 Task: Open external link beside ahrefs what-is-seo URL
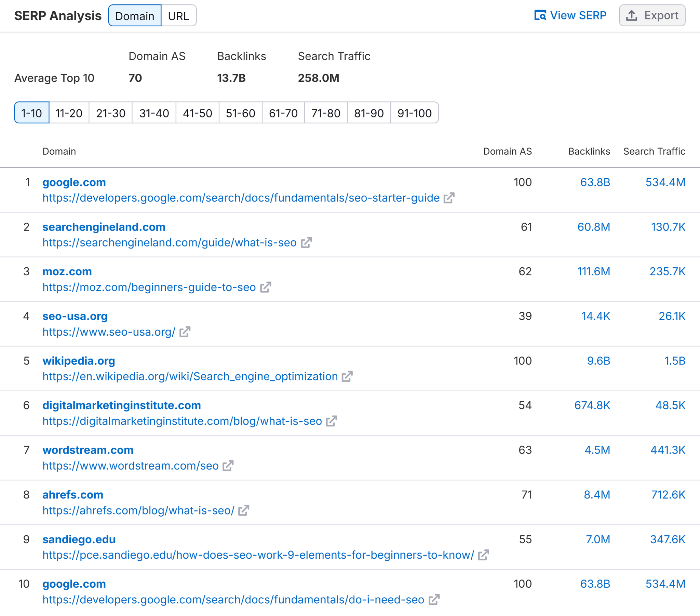pyautogui.click(x=244, y=510)
